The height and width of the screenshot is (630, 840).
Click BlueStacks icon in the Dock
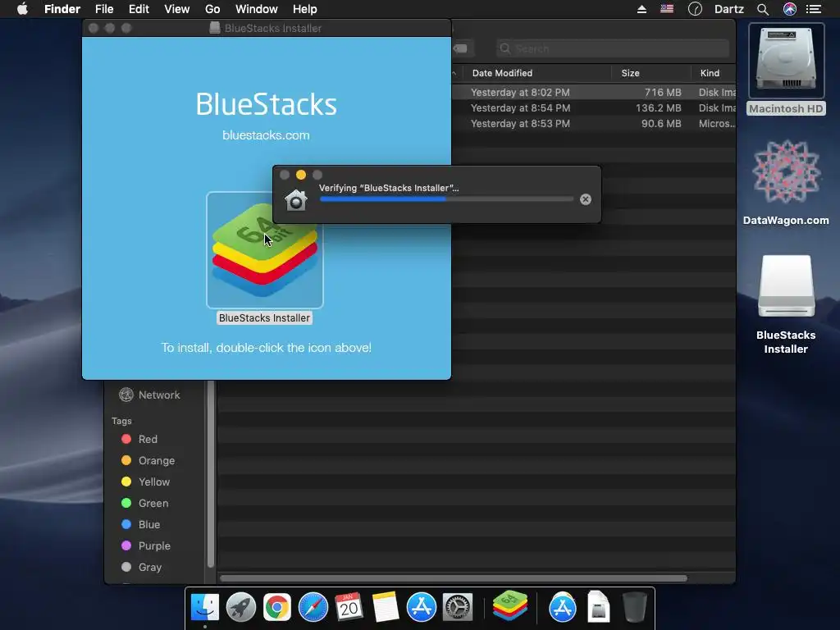[x=510, y=606]
